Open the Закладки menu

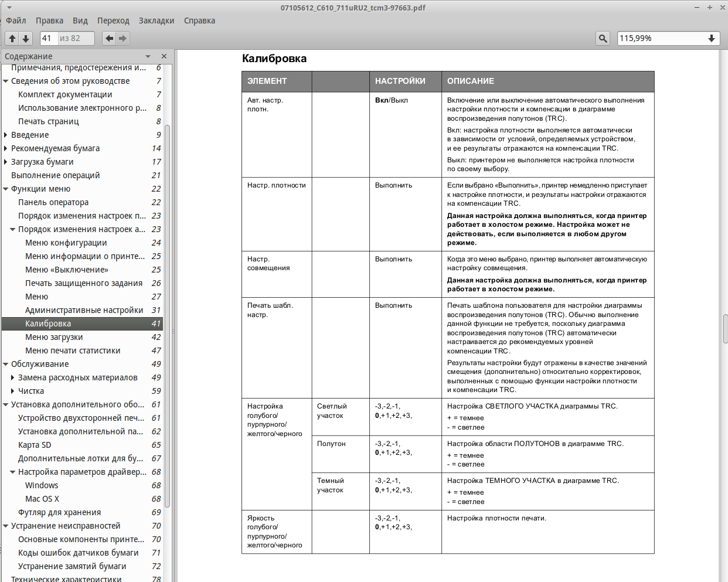pos(157,21)
